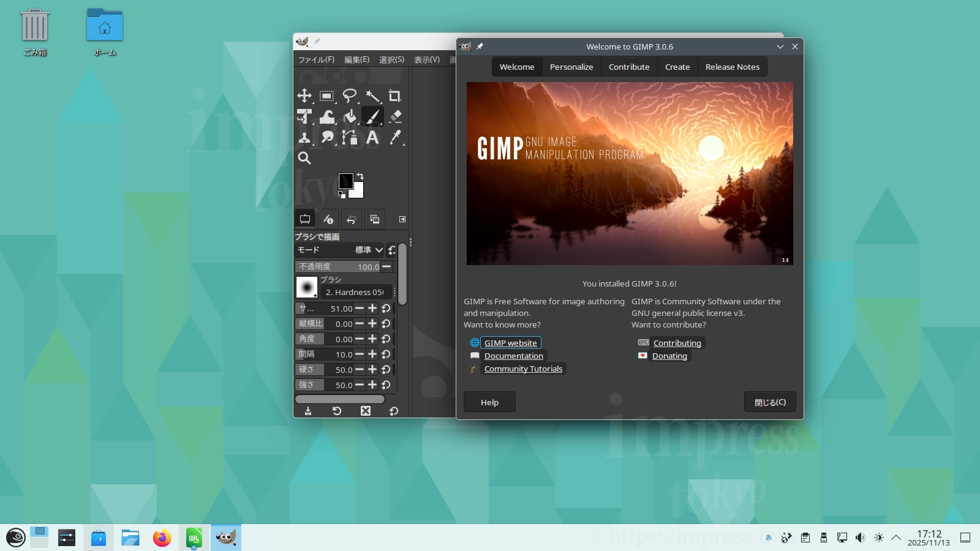Switch to the Images dock tab

(x=375, y=219)
